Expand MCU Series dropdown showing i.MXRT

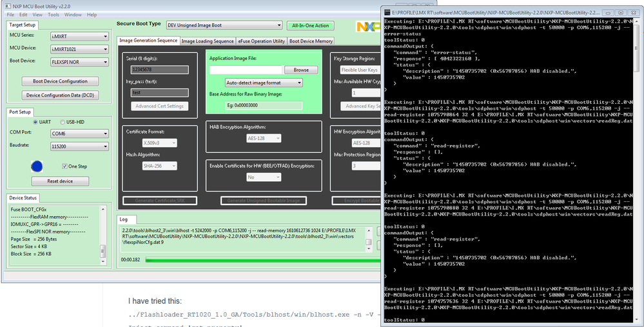pos(80,37)
